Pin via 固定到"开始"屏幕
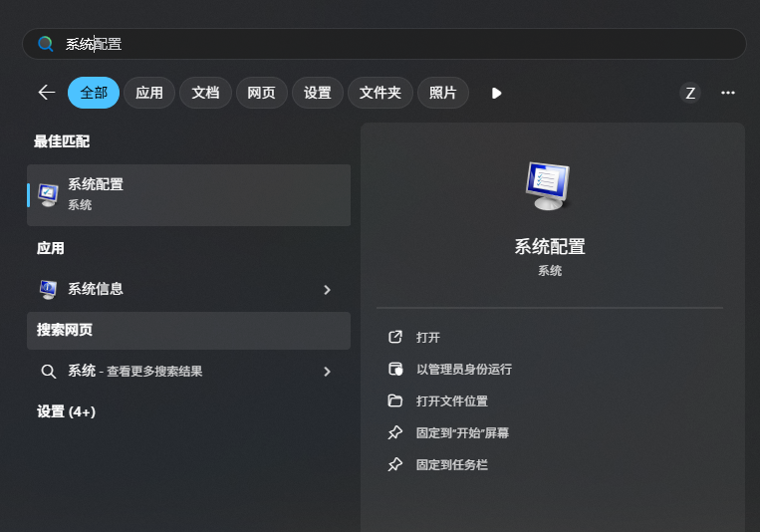This screenshot has height=532, width=760. click(x=462, y=433)
